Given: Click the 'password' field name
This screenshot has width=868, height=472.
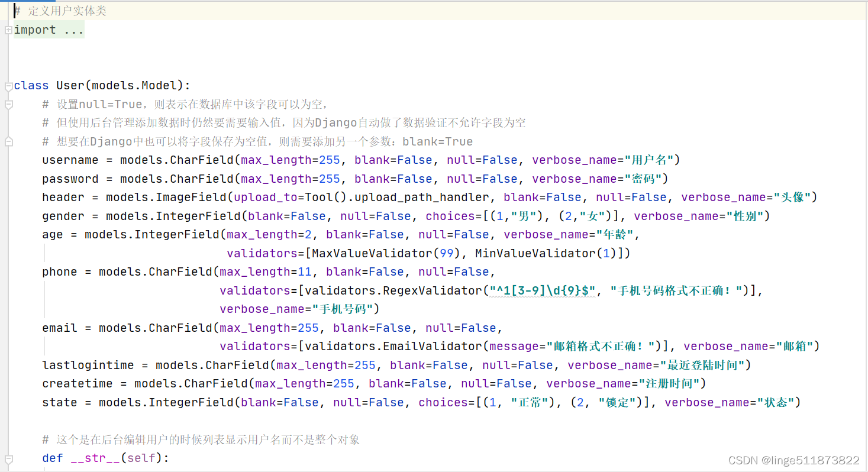Looking at the screenshot, I should click(x=70, y=179).
